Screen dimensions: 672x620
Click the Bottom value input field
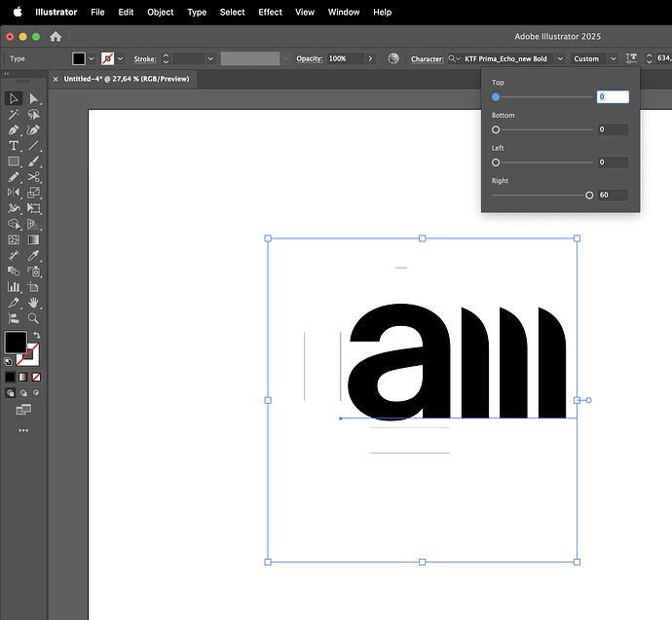pyautogui.click(x=613, y=129)
